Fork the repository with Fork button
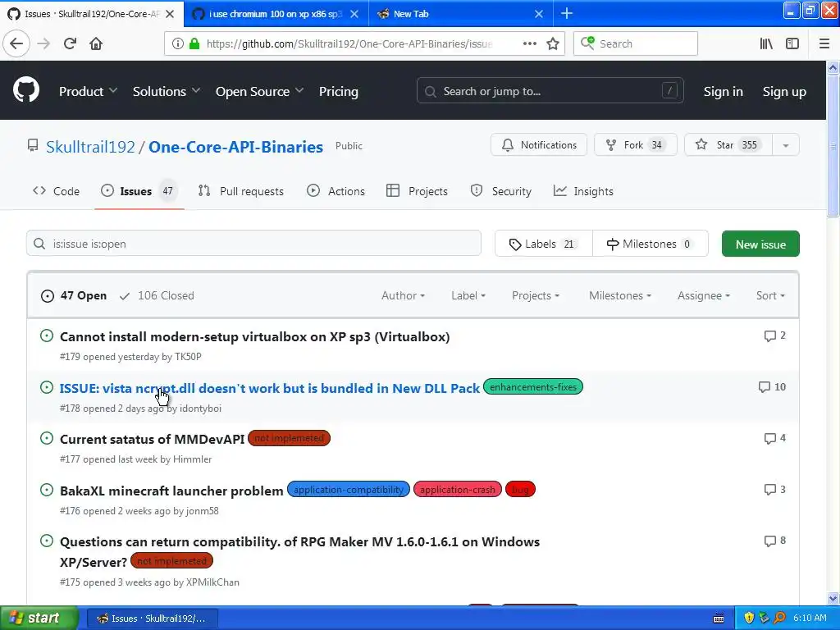This screenshot has height=630, width=840. [636, 145]
